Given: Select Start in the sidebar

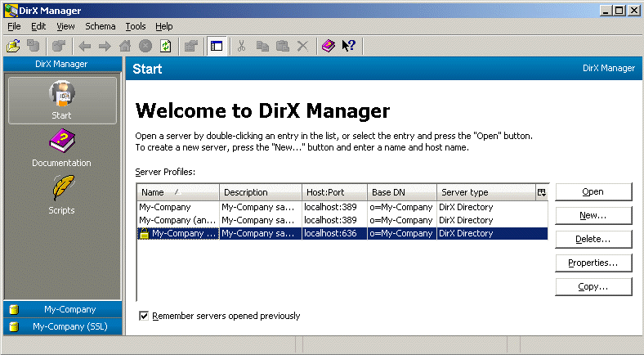Looking at the screenshot, I should 62,101.
